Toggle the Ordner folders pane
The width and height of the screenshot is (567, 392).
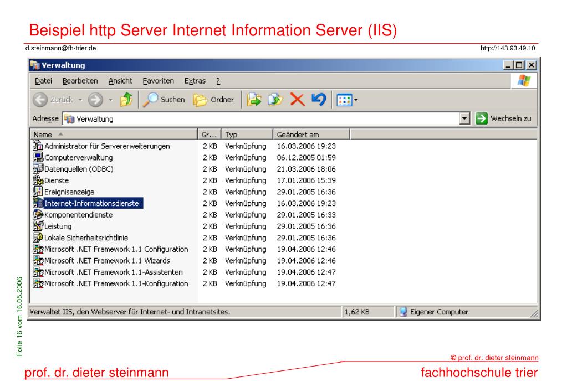(x=213, y=100)
